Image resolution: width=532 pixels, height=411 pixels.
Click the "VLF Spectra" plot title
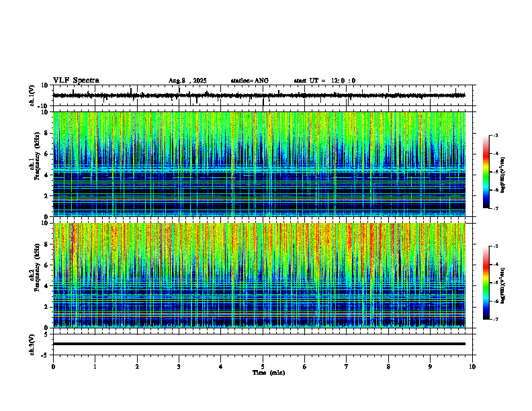[x=76, y=81]
